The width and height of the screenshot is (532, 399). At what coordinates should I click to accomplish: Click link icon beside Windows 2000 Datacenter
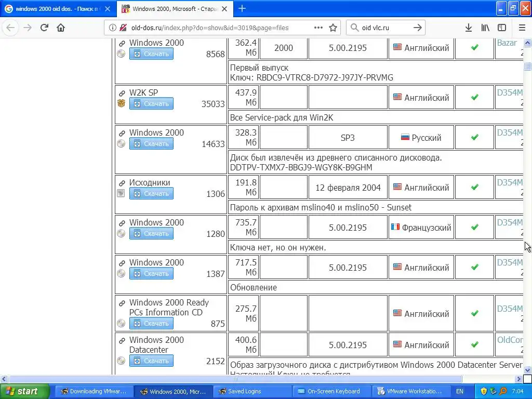pyautogui.click(x=122, y=340)
